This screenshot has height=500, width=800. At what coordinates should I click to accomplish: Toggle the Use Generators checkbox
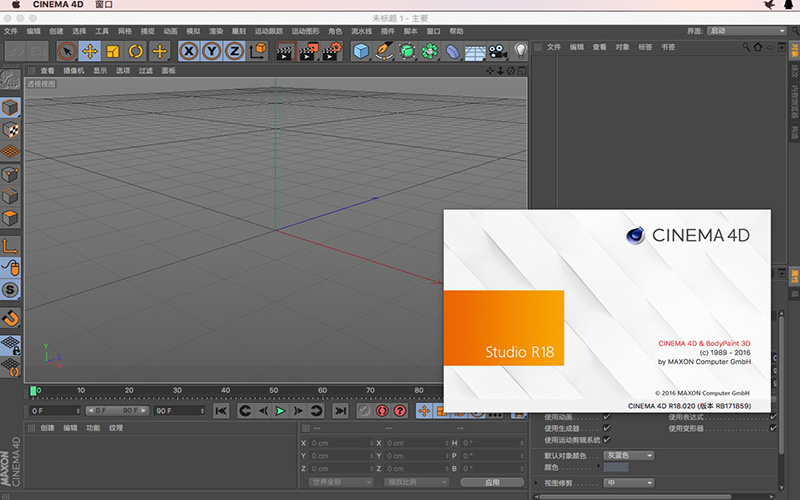click(x=607, y=428)
